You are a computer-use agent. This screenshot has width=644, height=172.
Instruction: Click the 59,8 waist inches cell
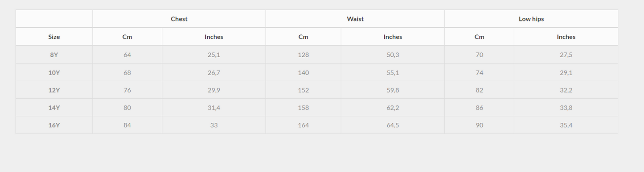pyautogui.click(x=393, y=90)
